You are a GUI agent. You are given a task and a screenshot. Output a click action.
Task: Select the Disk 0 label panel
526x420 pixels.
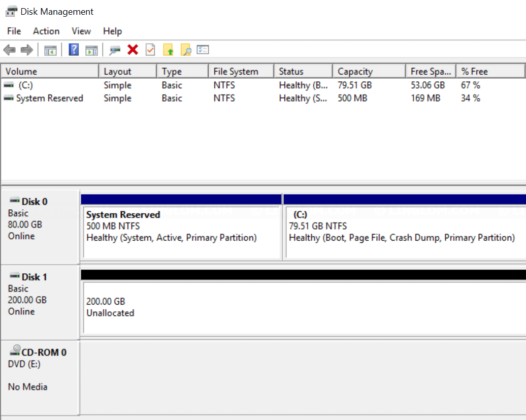coord(40,227)
